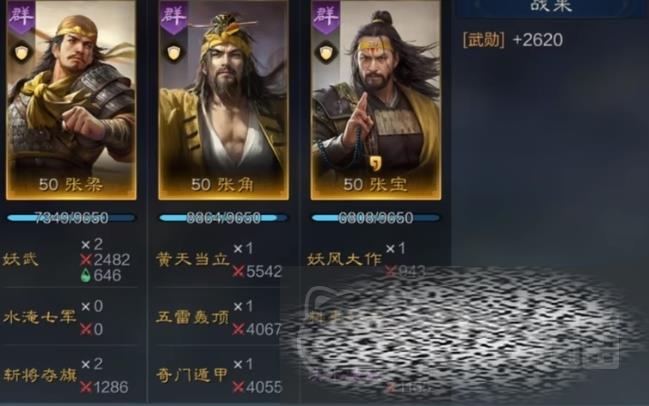Click the red damage icon beside 5542
Viewport: 649px width, 406px height.
tap(238, 271)
